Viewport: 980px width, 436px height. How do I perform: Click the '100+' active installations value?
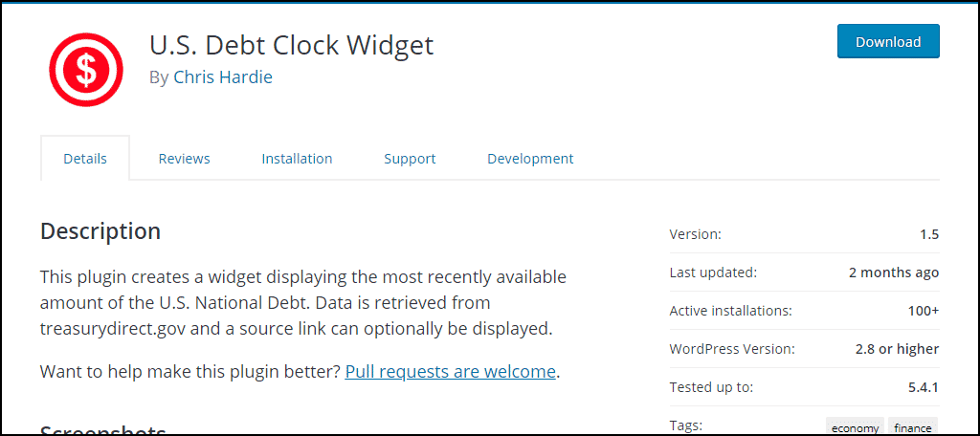pyautogui.click(x=924, y=311)
